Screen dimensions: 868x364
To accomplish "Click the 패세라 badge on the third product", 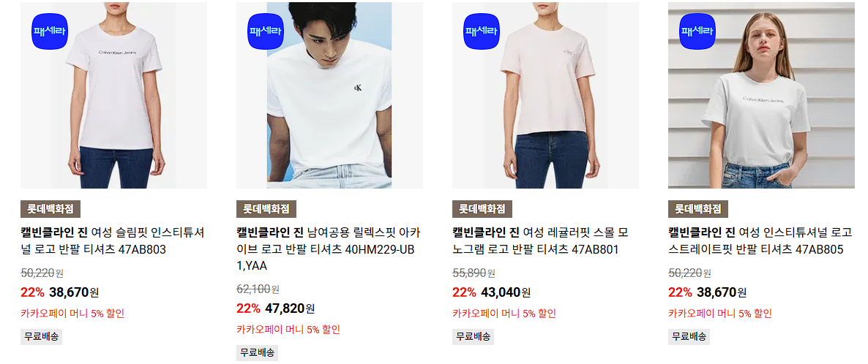I will 482,31.
